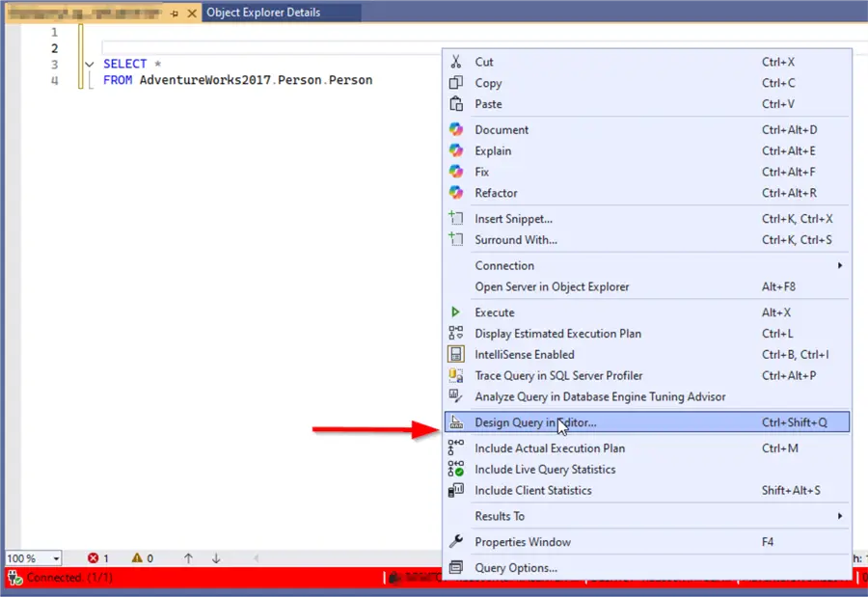Click the Display Estimated Execution Plan icon
Screen dimensions: 868x597
456,334
